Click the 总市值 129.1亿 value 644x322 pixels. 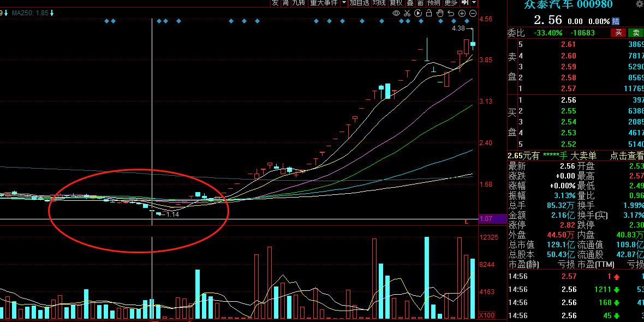[x=562, y=245]
